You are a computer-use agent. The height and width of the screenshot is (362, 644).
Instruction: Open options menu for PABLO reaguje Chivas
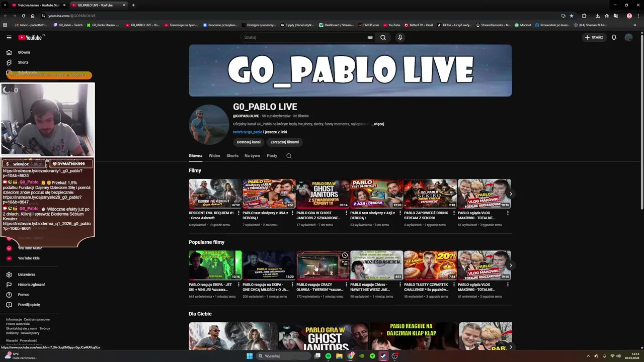click(x=400, y=285)
